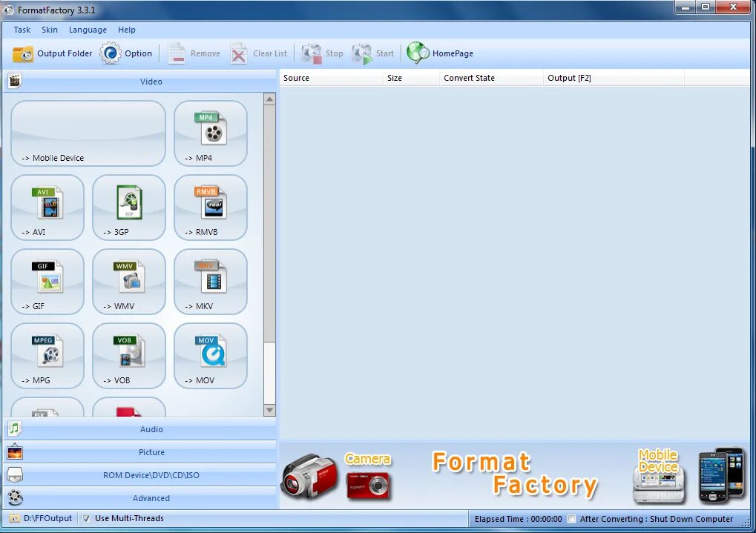Open the Language menu
This screenshot has width=756, height=533.
88,30
